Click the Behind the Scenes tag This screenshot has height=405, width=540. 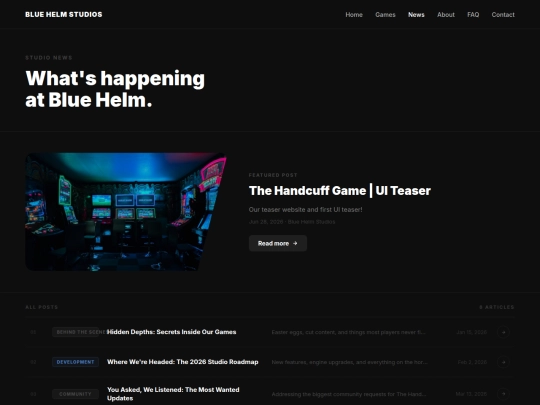(x=75, y=332)
